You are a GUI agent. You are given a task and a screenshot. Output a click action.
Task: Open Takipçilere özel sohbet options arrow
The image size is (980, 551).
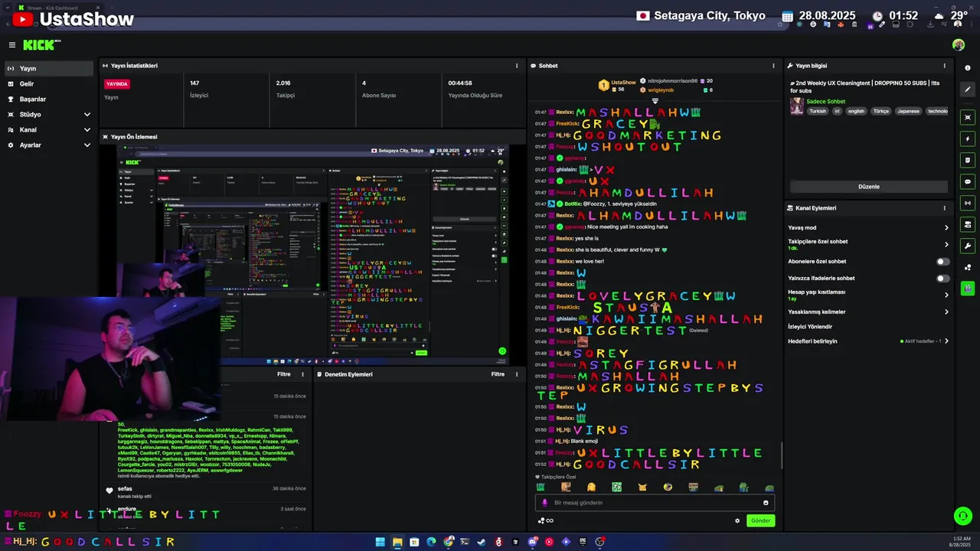point(946,245)
